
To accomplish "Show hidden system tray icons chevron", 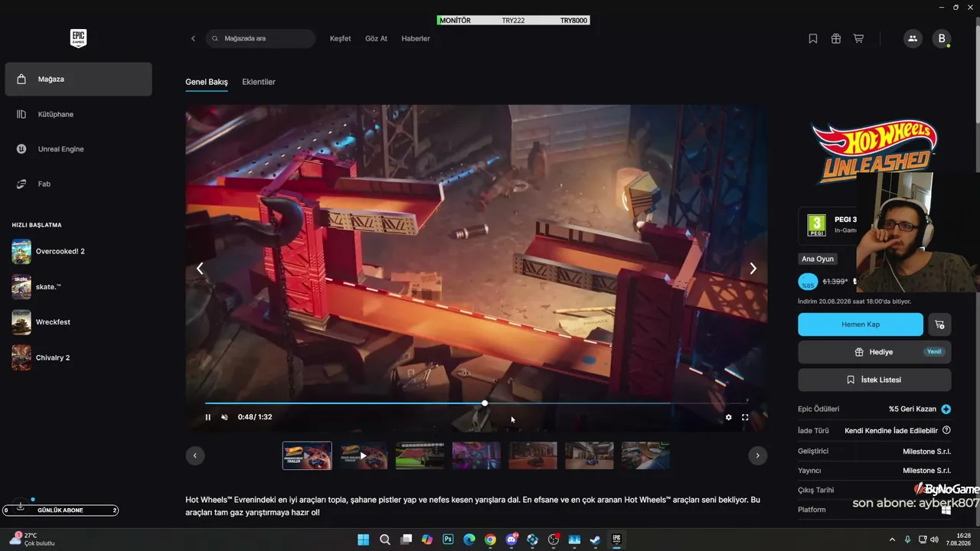I will [x=892, y=540].
